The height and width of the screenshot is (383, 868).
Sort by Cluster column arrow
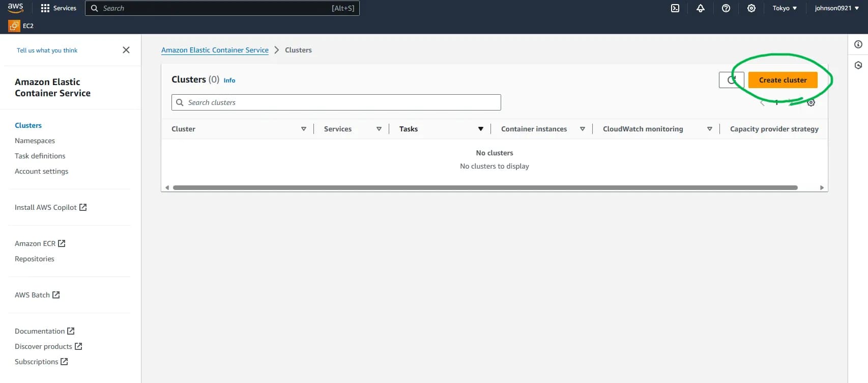[304, 129]
